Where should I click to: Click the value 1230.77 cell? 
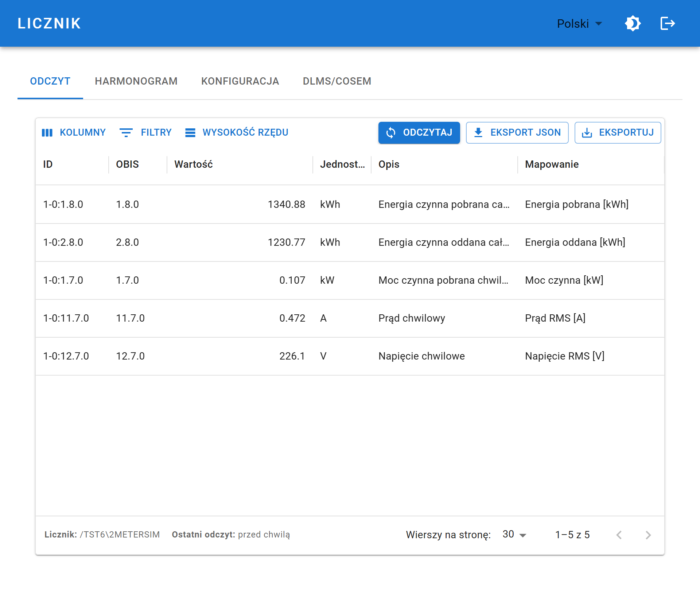click(240, 242)
